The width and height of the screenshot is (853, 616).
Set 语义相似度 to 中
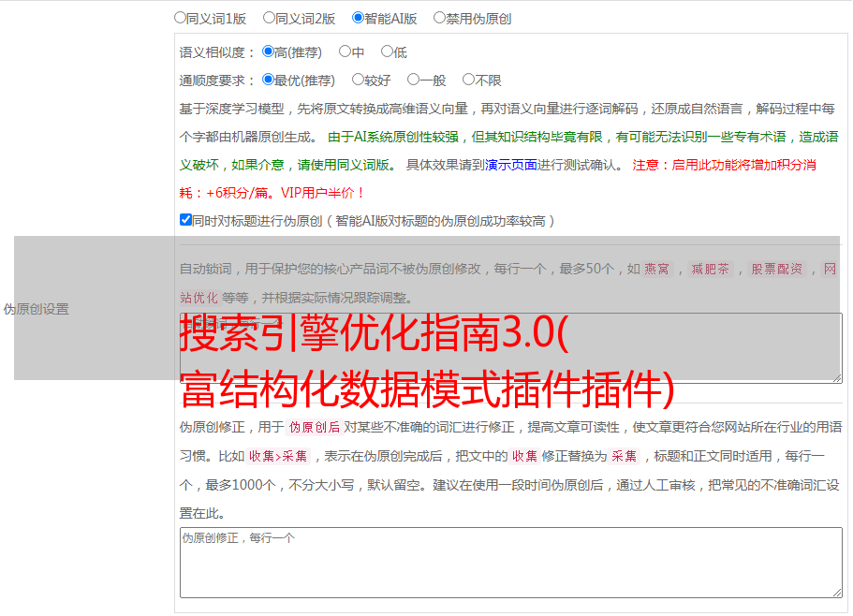pos(345,51)
